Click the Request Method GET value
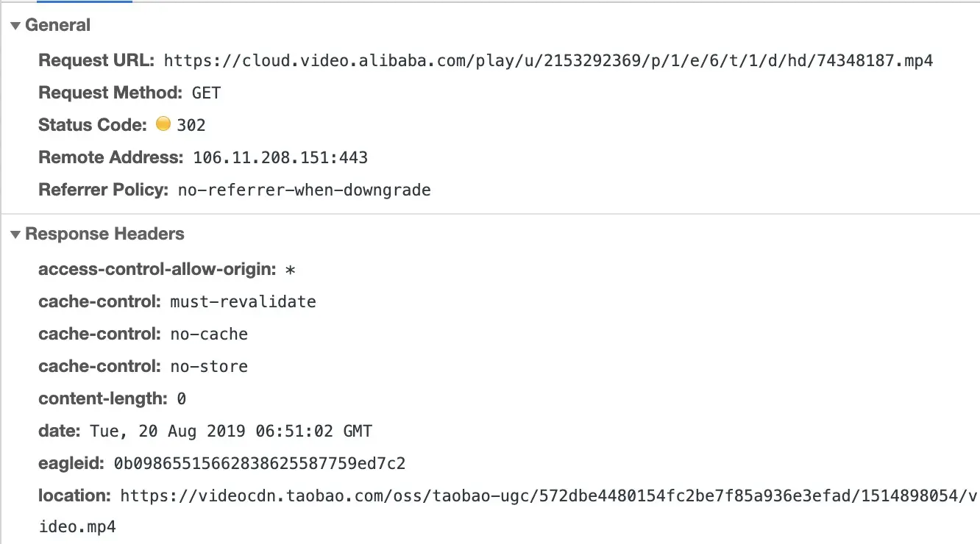The image size is (980, 544). [x=206, y=93]
